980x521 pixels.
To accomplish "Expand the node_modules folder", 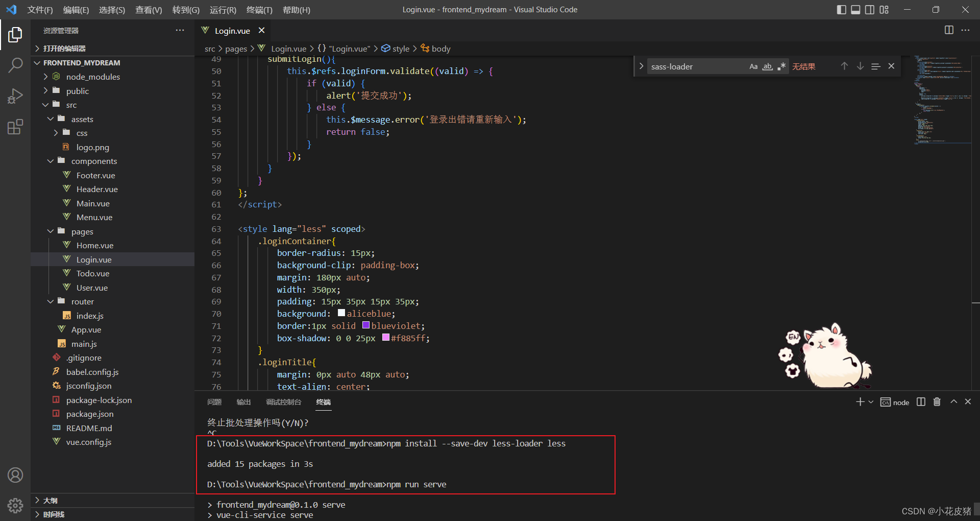I will tap(93, 77).
